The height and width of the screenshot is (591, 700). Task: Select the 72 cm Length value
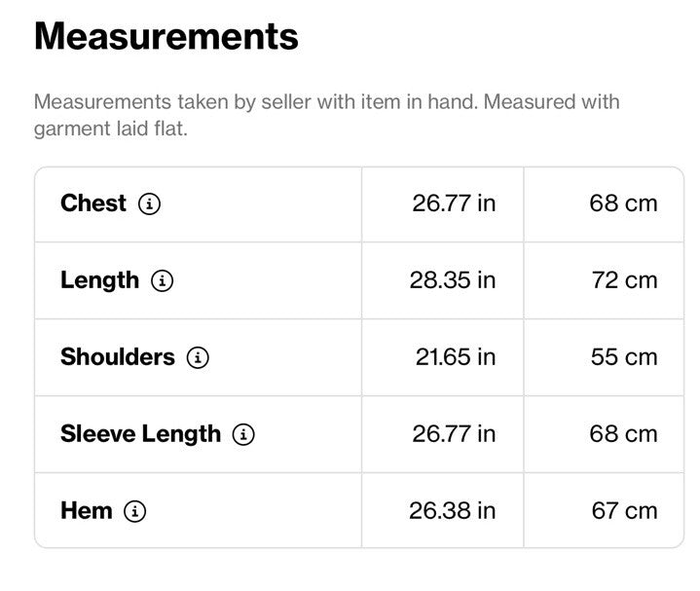pos(625,280)
